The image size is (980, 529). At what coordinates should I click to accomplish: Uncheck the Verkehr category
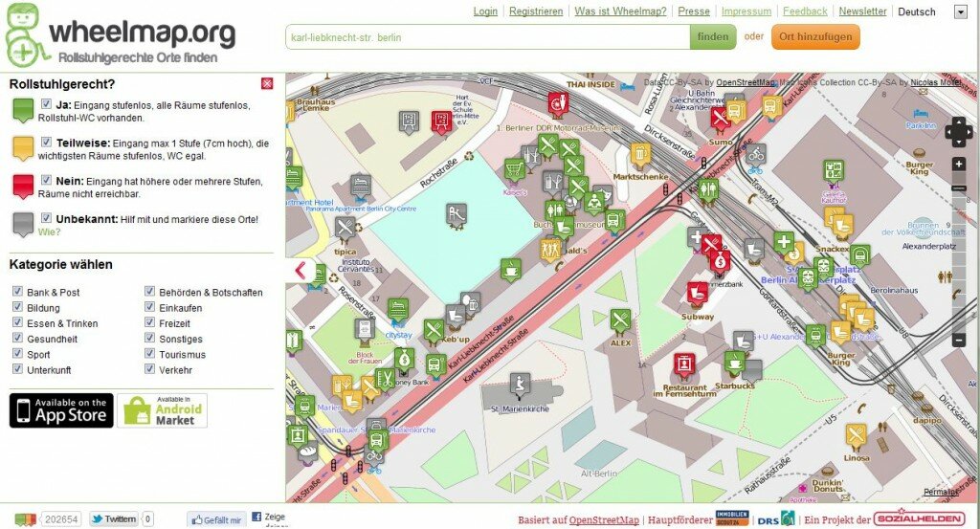(x=149, y=369)
